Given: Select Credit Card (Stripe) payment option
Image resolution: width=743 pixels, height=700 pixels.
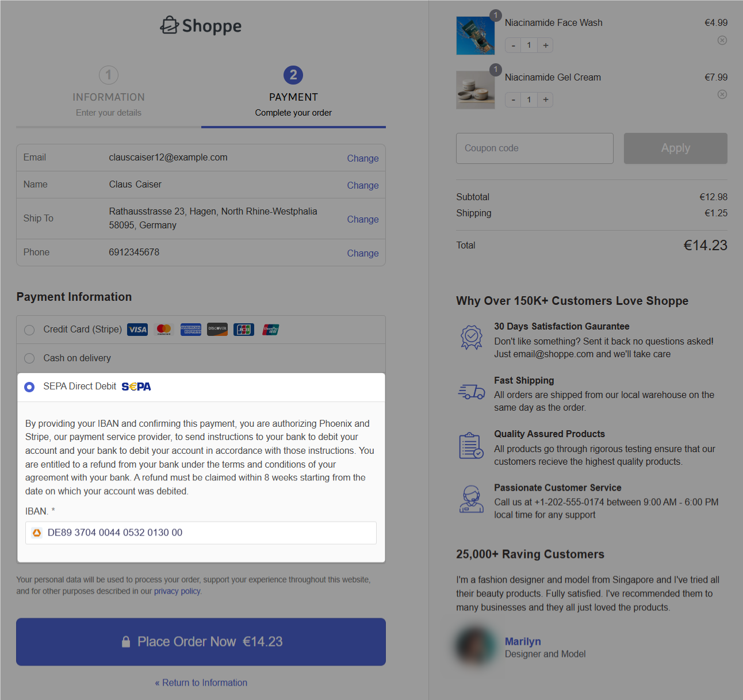Looking at the screenshot, I should tap(29, 330).
